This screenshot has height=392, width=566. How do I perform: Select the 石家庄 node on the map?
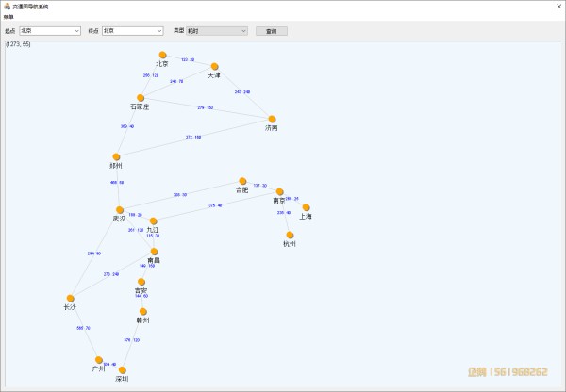[x=141, y=98]
